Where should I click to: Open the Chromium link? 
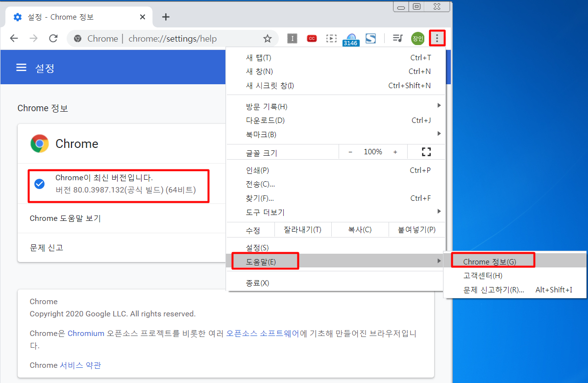[86, 333]
